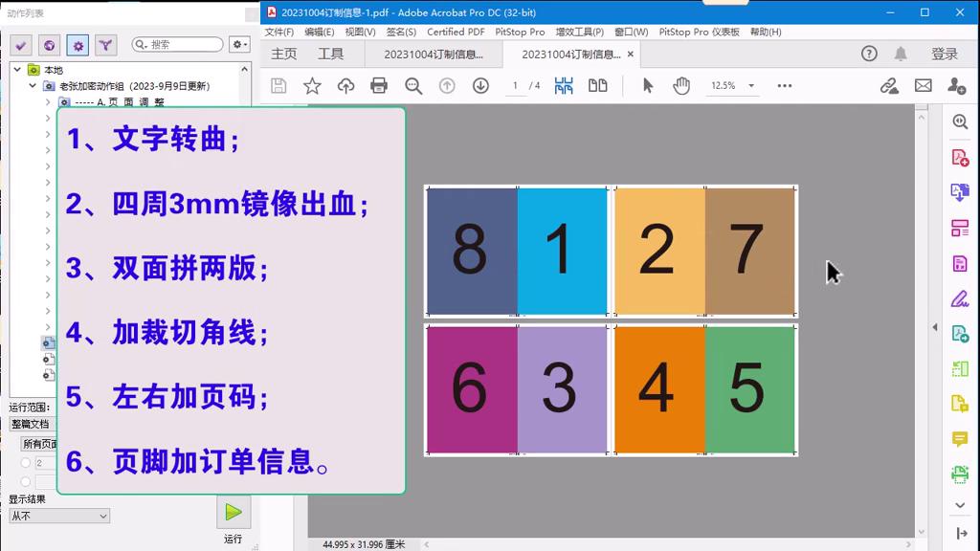This screenshot has height=551, width=980.
Task: Switch to the 工具 tab
Action: pos(332,54)
